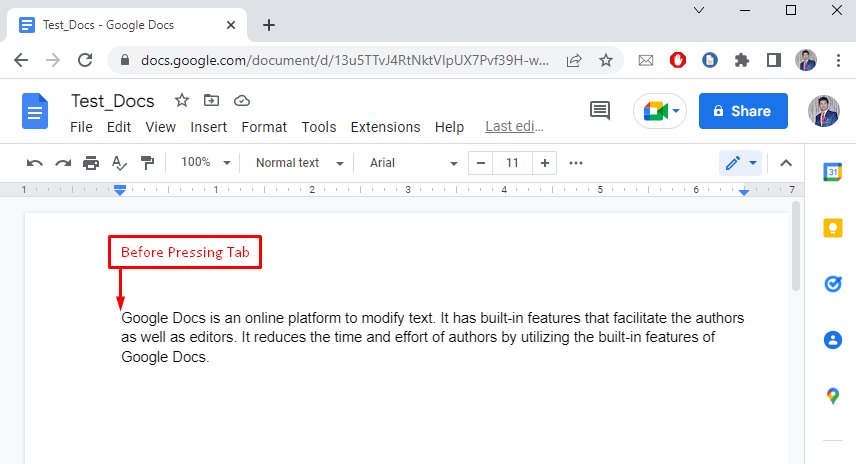Click the address bar URL
The image size is (856, 464).
pyautogui.click(x=345, y=60)
